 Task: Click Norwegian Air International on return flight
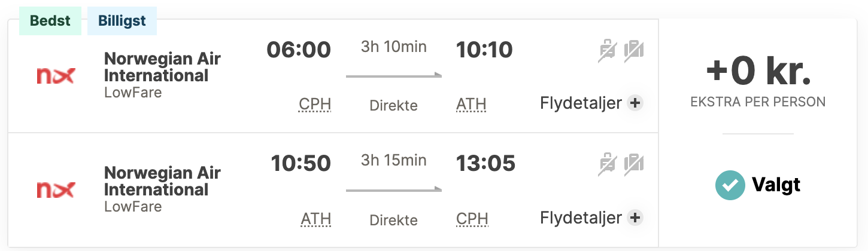pos(162,181)
